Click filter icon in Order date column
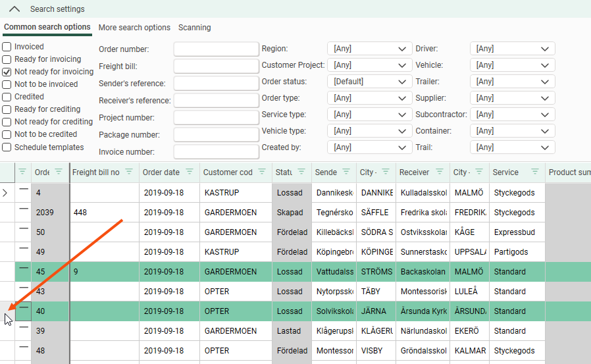591x364 pixels. [190, 172]
